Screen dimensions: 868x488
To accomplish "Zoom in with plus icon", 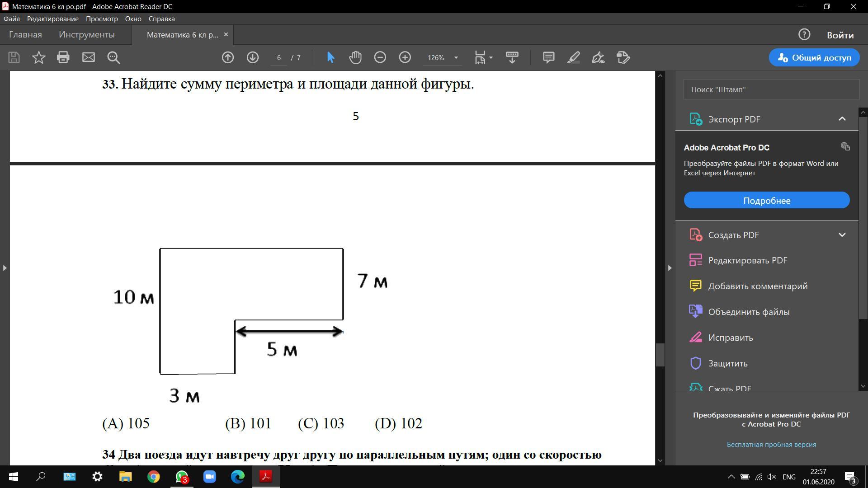I will pos(405,57).
